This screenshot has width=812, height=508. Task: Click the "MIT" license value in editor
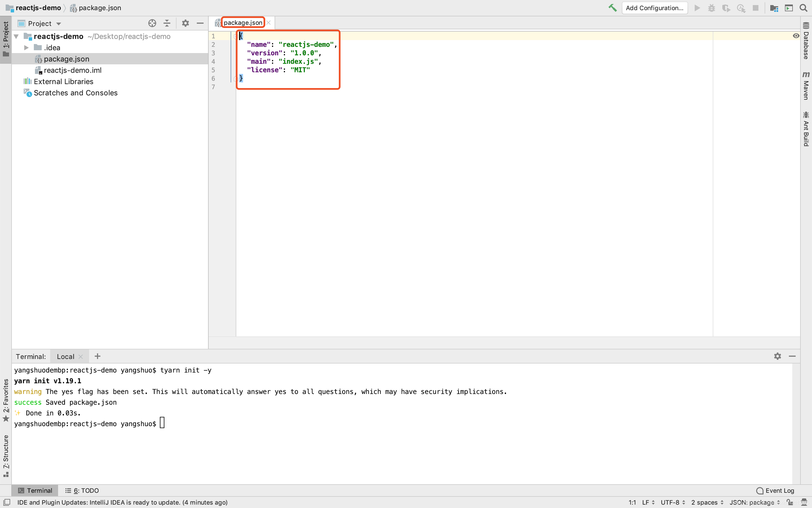coord(300,70)
